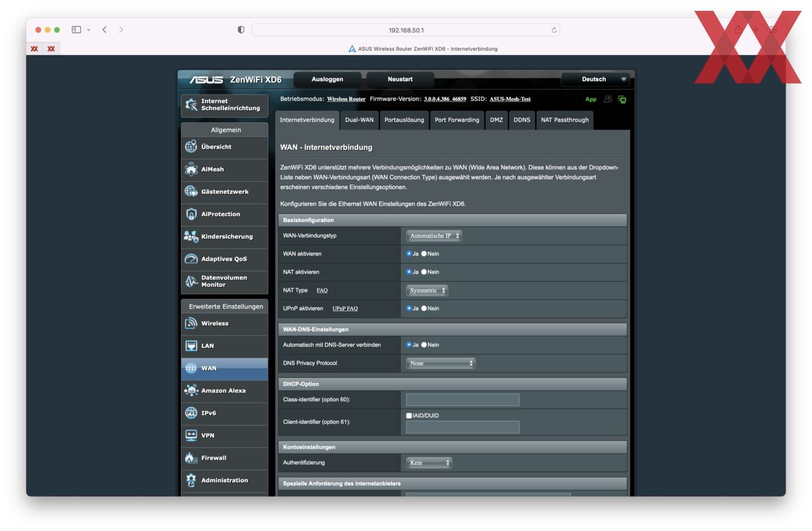Image resolution: width=812 pixels, height=531 pixels.
Task: Open DNS Privacy Protocol dropdown
Action: [x=441, y=363]
